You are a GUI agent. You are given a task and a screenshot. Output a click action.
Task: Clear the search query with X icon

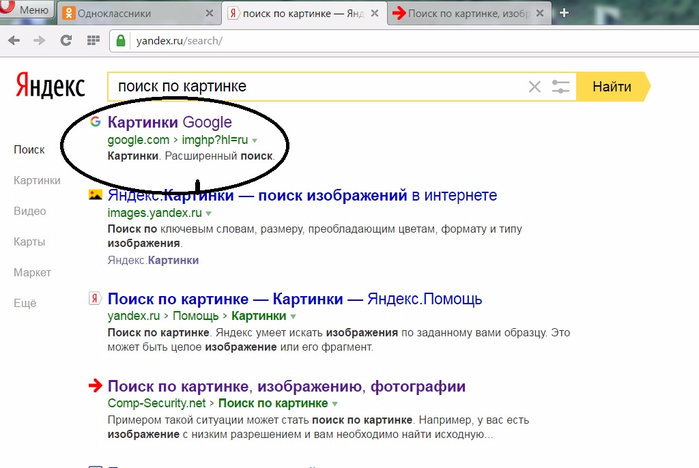(535, 86)
